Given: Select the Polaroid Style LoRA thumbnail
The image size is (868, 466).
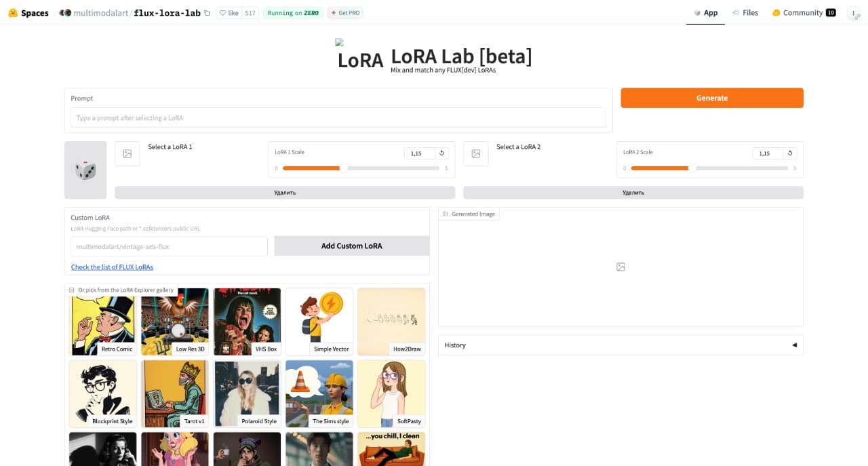Looking at the screenshot, I should point(247,393).
